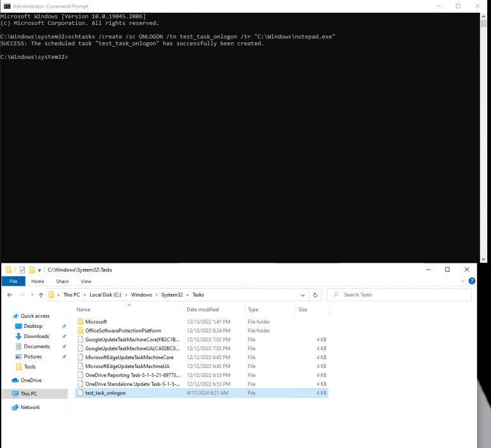Click Tasks in the breadcrumb path
The image size is (491, 448).
[x=198, y=295]
